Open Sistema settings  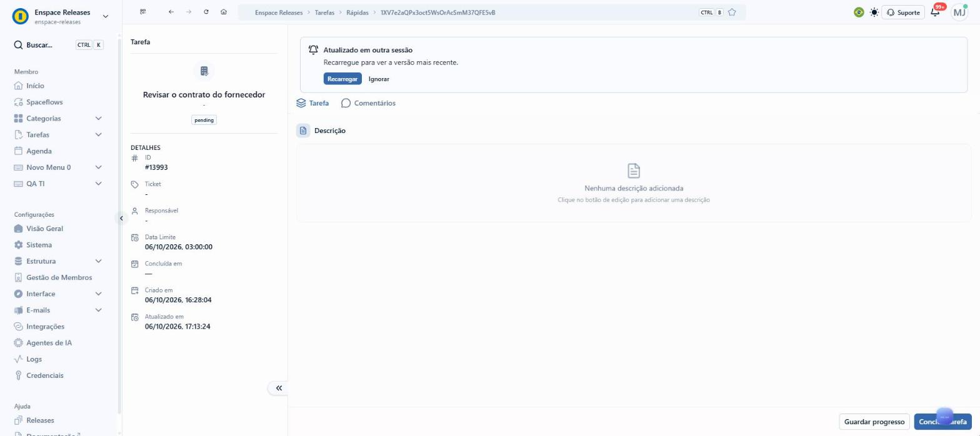[39, 245]
